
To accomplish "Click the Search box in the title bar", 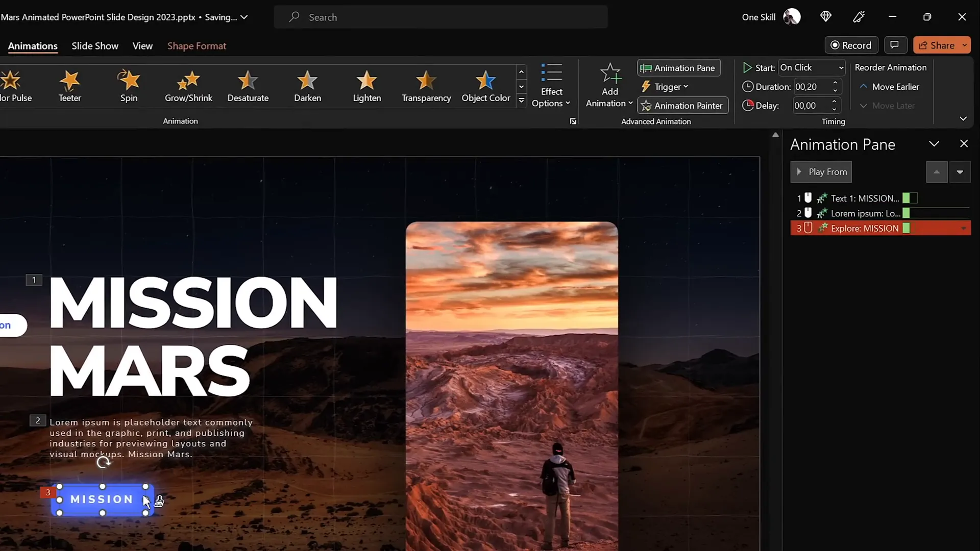I will (440, 17).
